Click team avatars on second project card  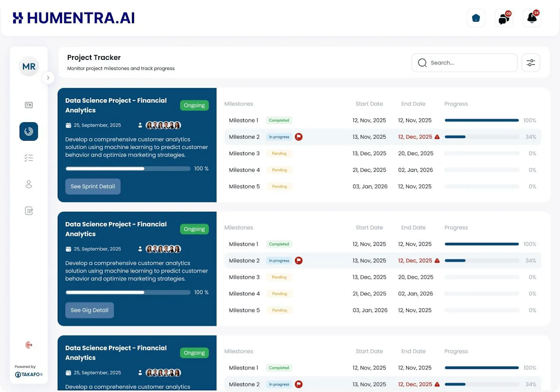pyautogui.click(x=163, y=249)
